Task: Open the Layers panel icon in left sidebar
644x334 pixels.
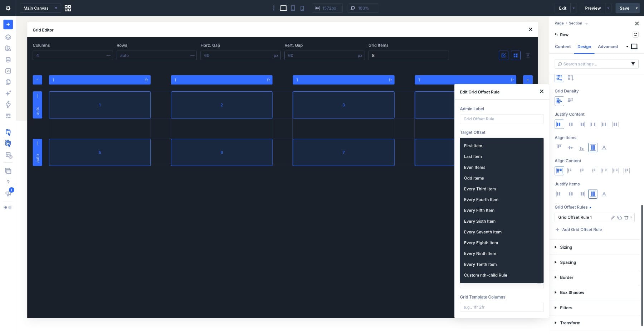Action: coord(8,37)
